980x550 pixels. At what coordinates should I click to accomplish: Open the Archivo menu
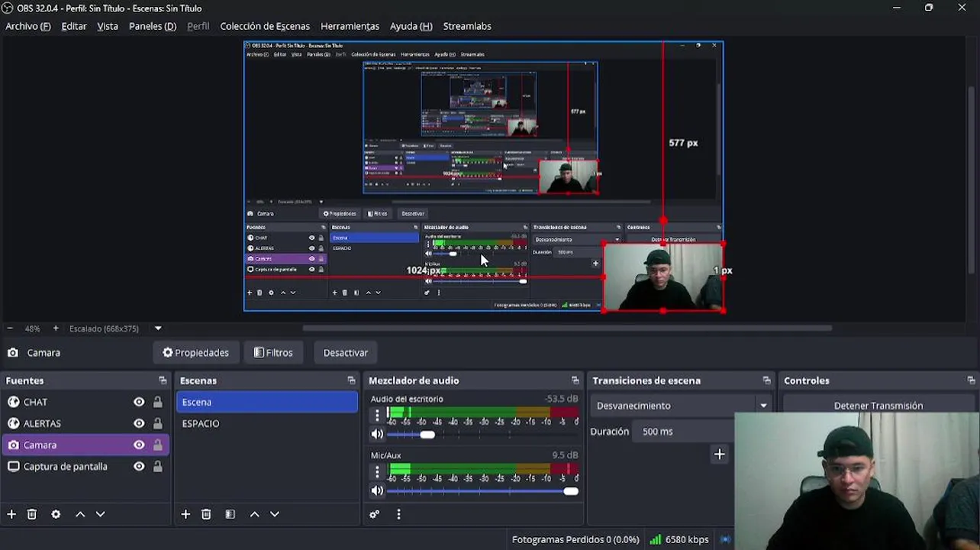coord(27,26)
